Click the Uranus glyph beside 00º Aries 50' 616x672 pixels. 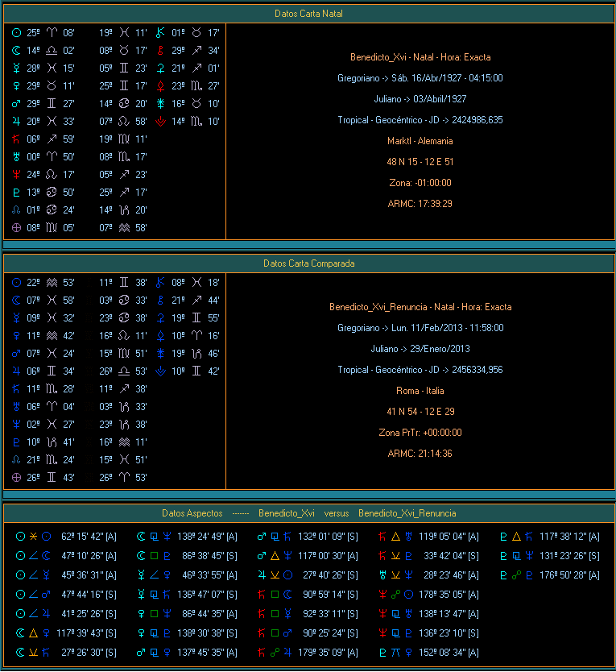point(16,157)
